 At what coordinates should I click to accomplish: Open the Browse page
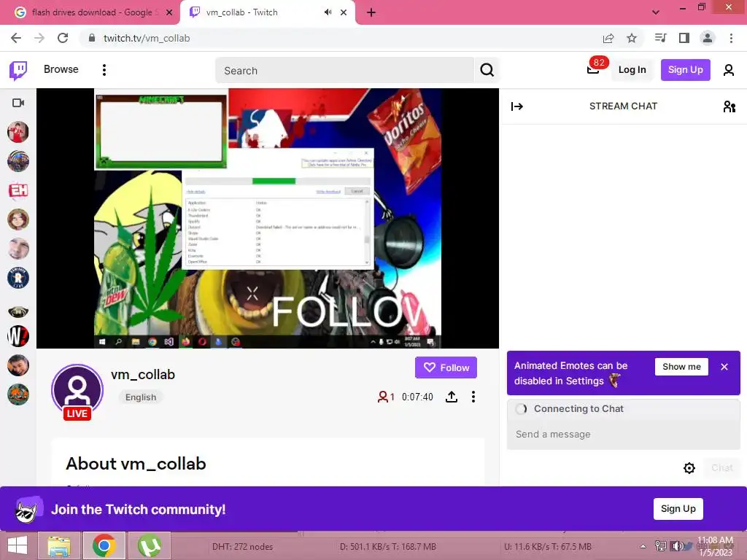click(61, 69)
